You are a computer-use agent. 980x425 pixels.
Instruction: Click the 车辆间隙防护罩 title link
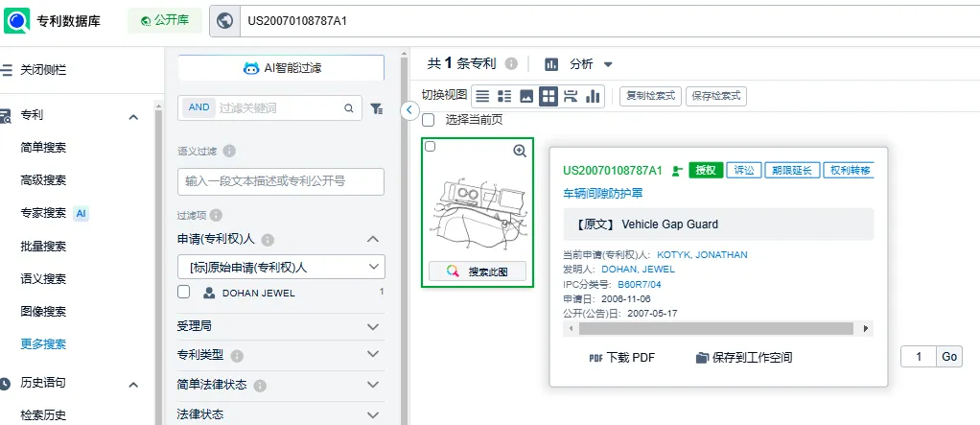pos(603,194)
